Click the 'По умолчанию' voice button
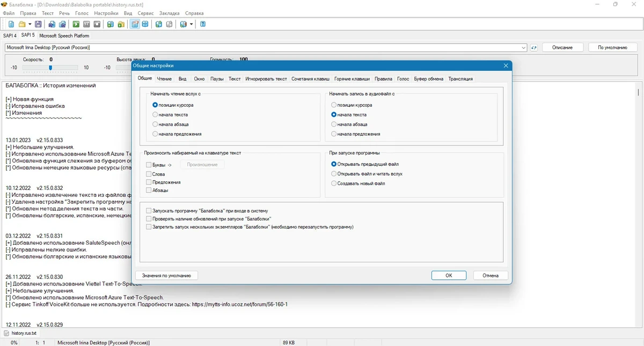Screen dimensions: 644x346 (612, 47)
